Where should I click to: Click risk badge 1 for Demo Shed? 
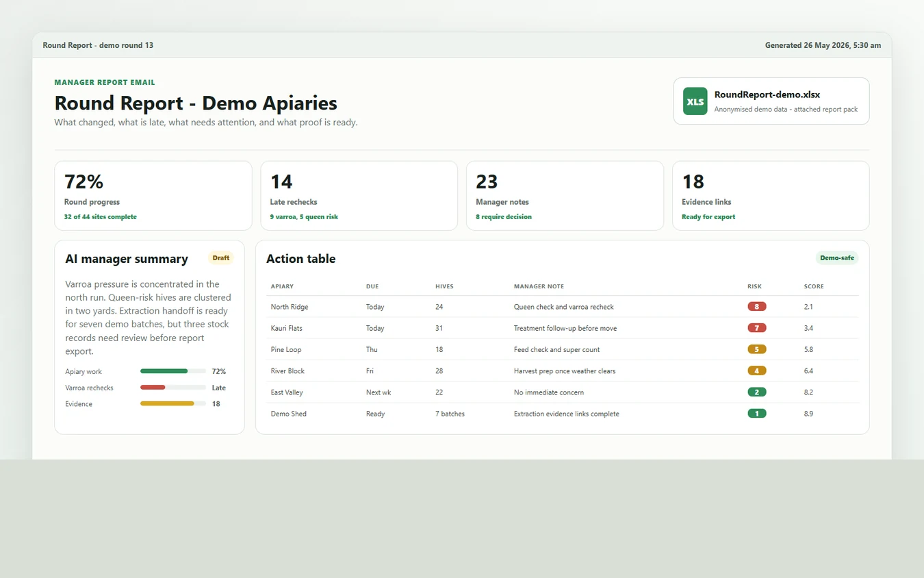[x=757, y=414]
